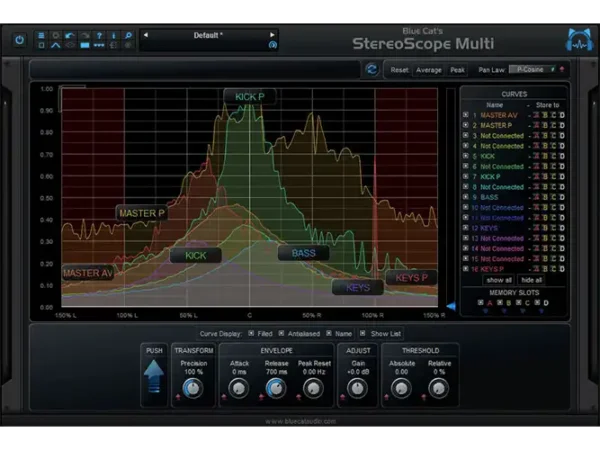Click the small square window icon
The width and height of the screenshot is (600, 450).
pos(41,45)
